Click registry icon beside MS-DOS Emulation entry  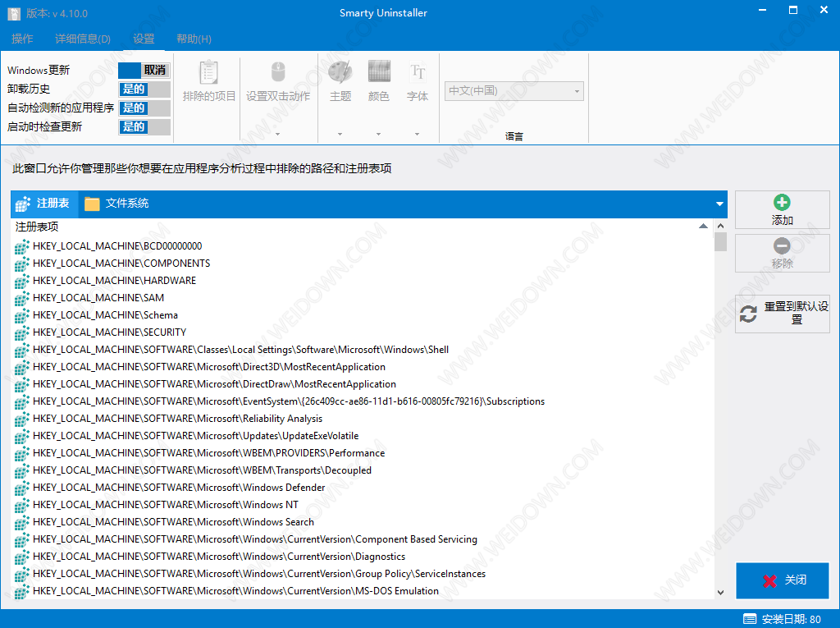point(22,592)
